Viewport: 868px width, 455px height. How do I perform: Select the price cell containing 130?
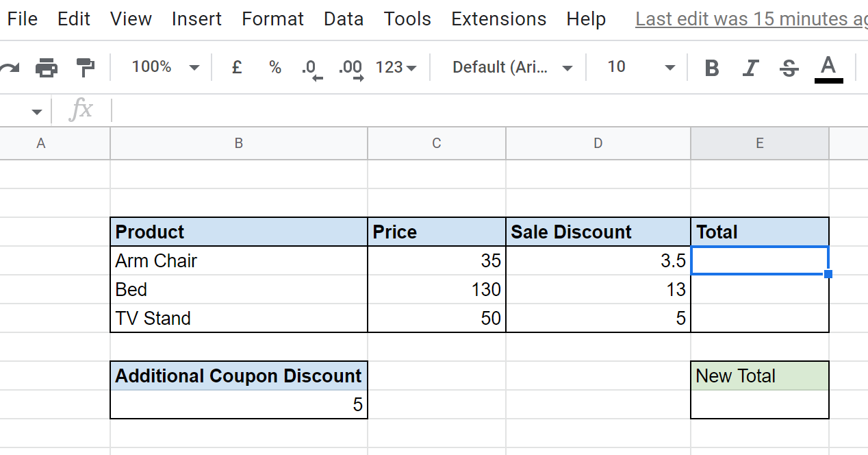tap(437, 289)
